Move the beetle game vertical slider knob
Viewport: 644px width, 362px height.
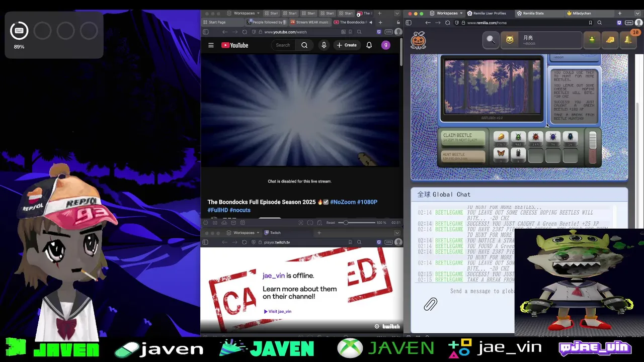point(593,140)
